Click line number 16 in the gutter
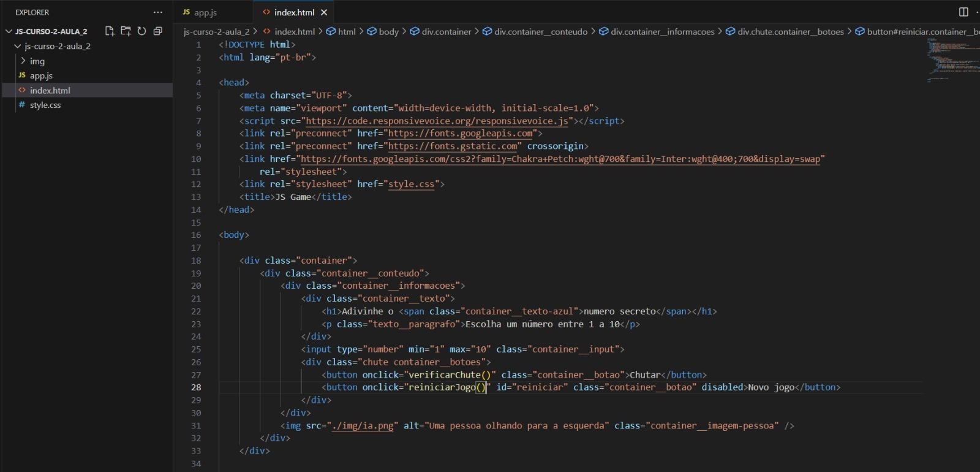The width and height of the screenshot is (980, 472). (196, 235)
